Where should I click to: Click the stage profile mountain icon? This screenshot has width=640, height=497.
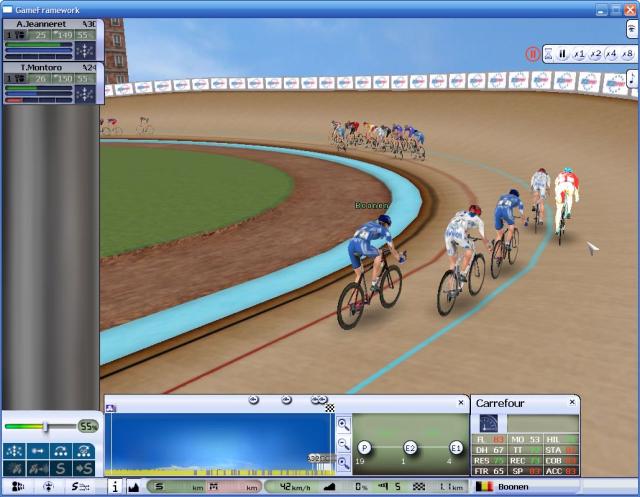pos(134,487)
